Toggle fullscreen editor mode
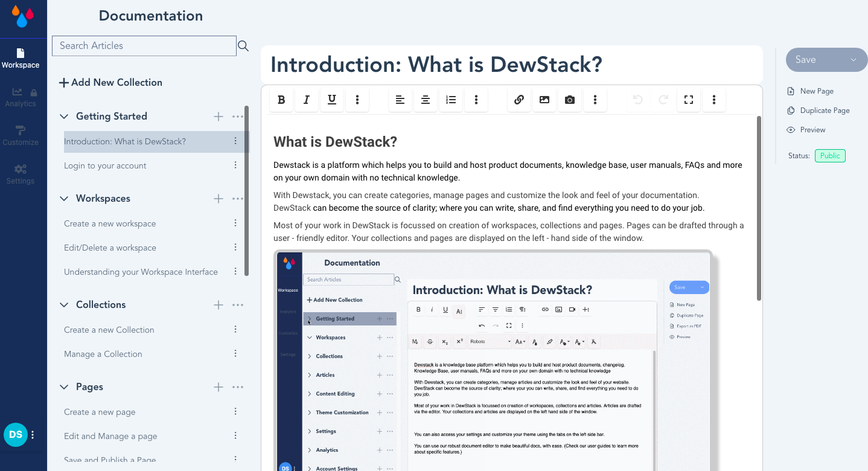 (689, 100)
